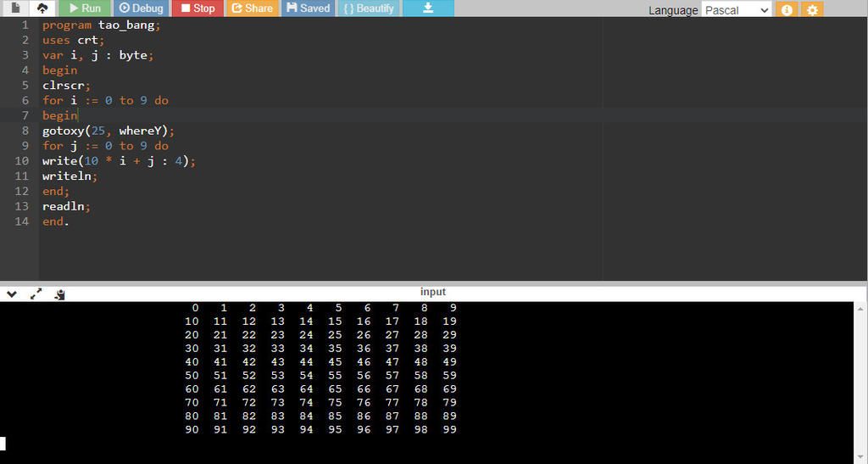Click the Saved button
The image size is (868, 464).
coord(308,8)
